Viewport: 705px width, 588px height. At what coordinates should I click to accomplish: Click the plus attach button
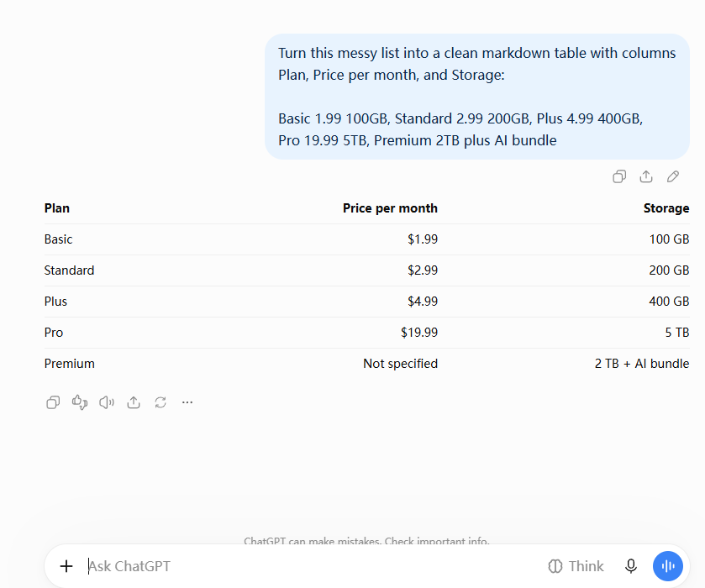66,566
